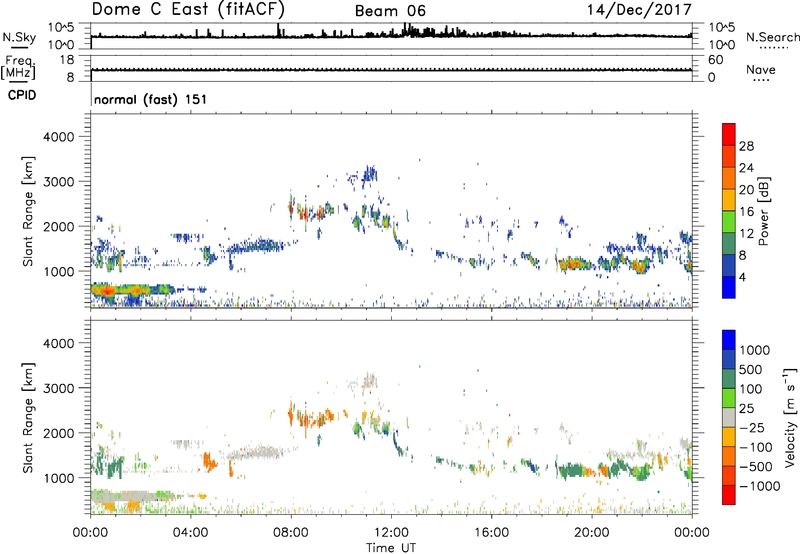
Task: Click the 'Freq. [MHz]' axis label
Action: click(x=18, y=68)
